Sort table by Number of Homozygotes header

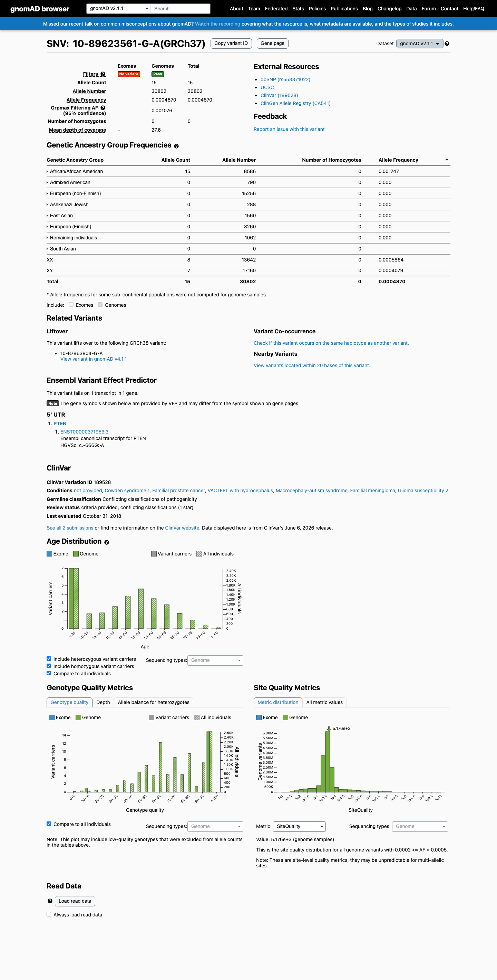[331, 160]
